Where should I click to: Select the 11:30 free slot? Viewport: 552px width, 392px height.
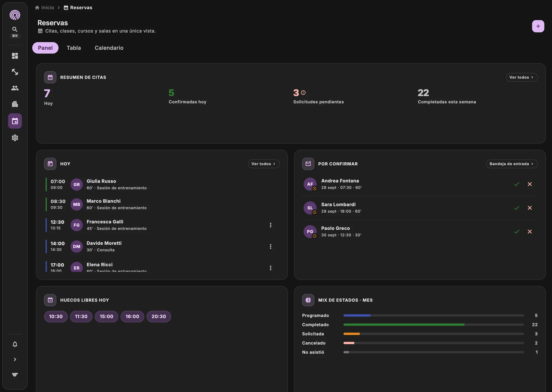click(81, 316)
